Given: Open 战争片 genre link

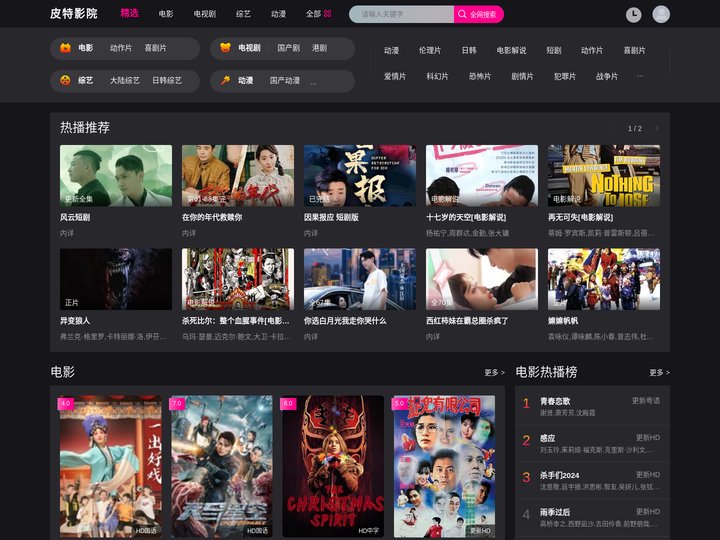Looking at the screenshot, I should click(x=607, y=76).
